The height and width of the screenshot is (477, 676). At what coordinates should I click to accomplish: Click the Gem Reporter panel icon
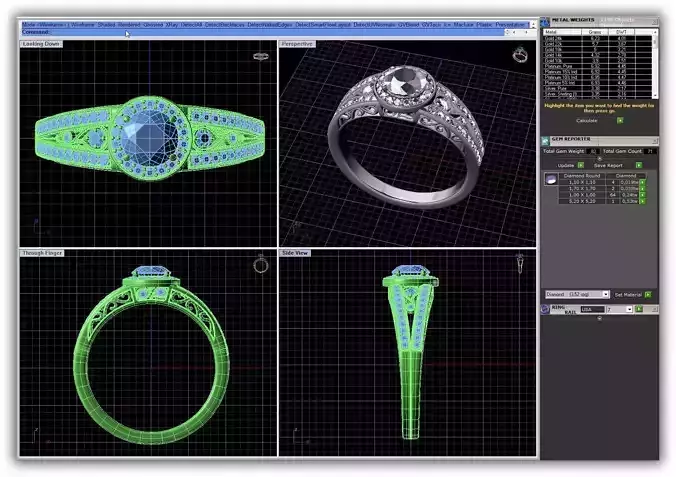[x=545, y=141]
